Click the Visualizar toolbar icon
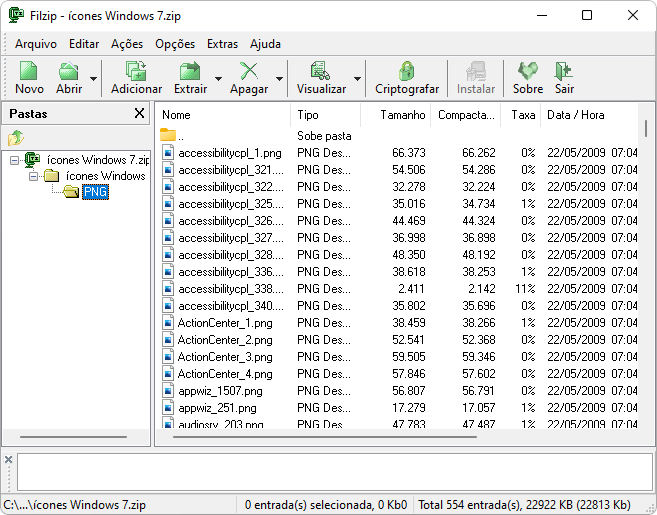Image resolution: width=657 pixels, height=515 pixels. (x=321, y=70)
